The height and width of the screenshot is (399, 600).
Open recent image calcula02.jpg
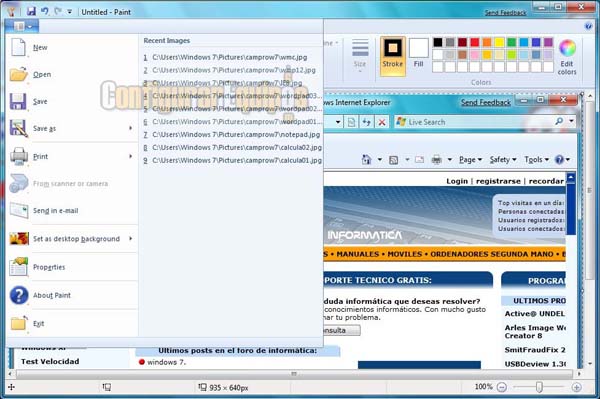(x=233, y=148)
